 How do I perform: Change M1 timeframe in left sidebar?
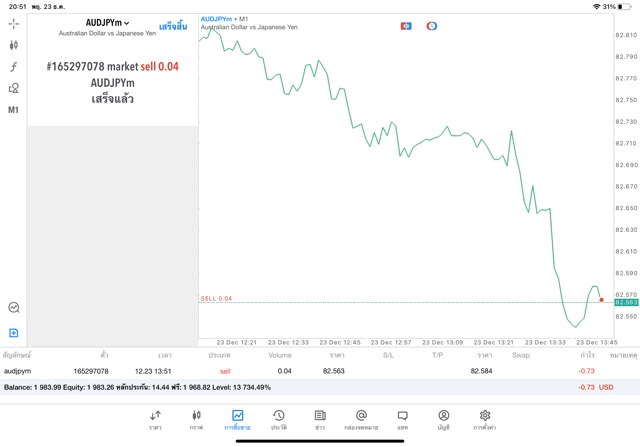click(13, 110)
